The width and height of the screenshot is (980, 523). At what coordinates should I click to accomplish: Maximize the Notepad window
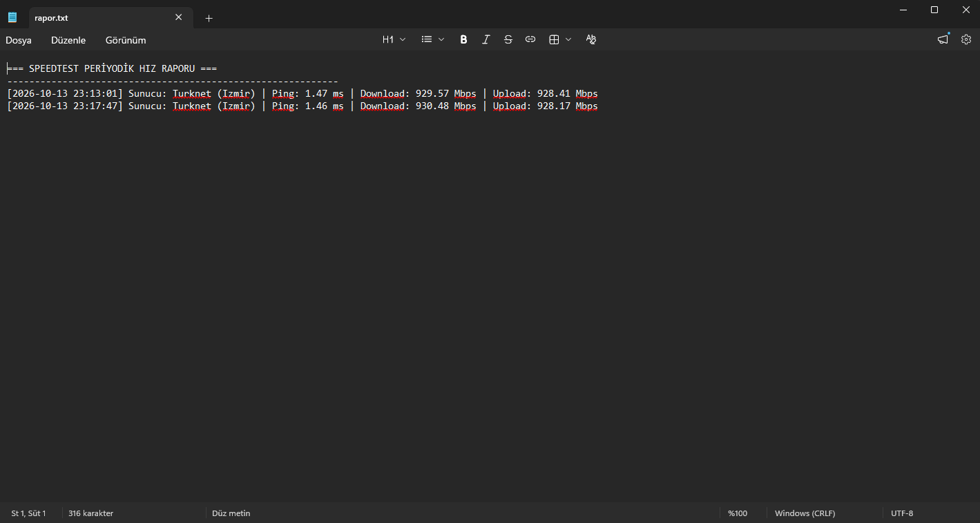click(x=934, y=10)
